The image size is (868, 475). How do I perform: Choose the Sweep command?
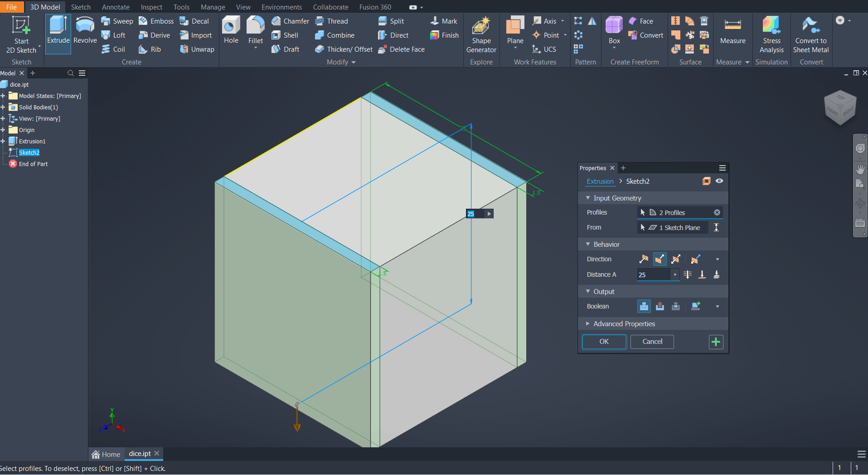pos(117,21)
